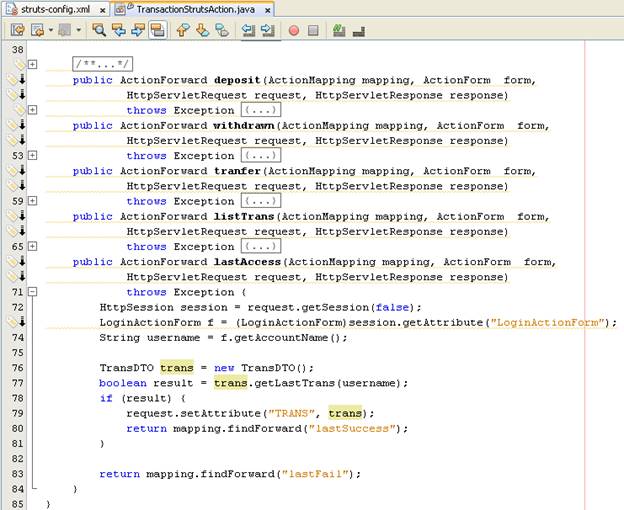The image size is (624, 510).
Task: Click the method name listTrans
Action: [x=244, y=216]
